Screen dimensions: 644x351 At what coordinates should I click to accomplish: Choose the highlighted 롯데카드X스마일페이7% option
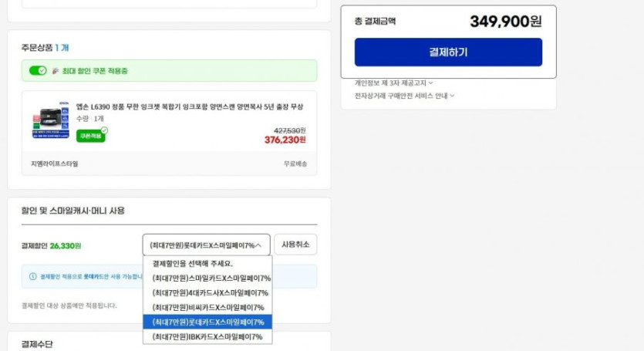pos(208,322)
